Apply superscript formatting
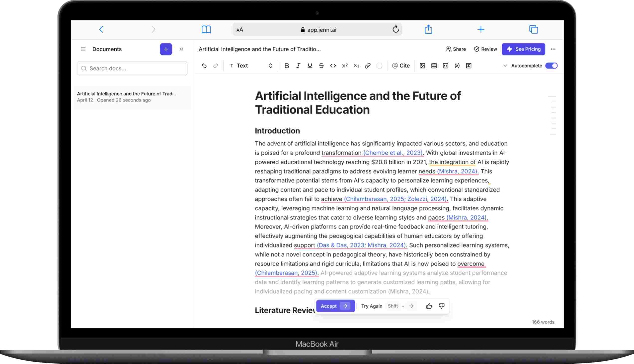 tap(344, 66)
